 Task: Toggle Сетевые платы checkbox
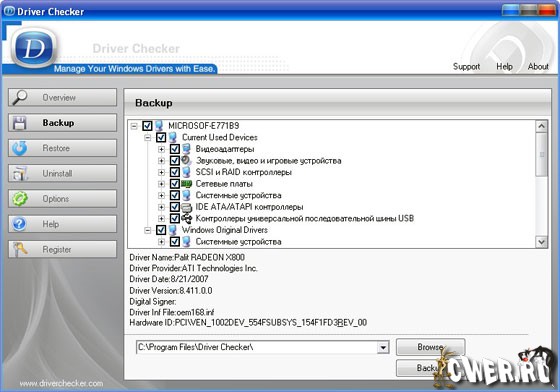pos(175,184)
